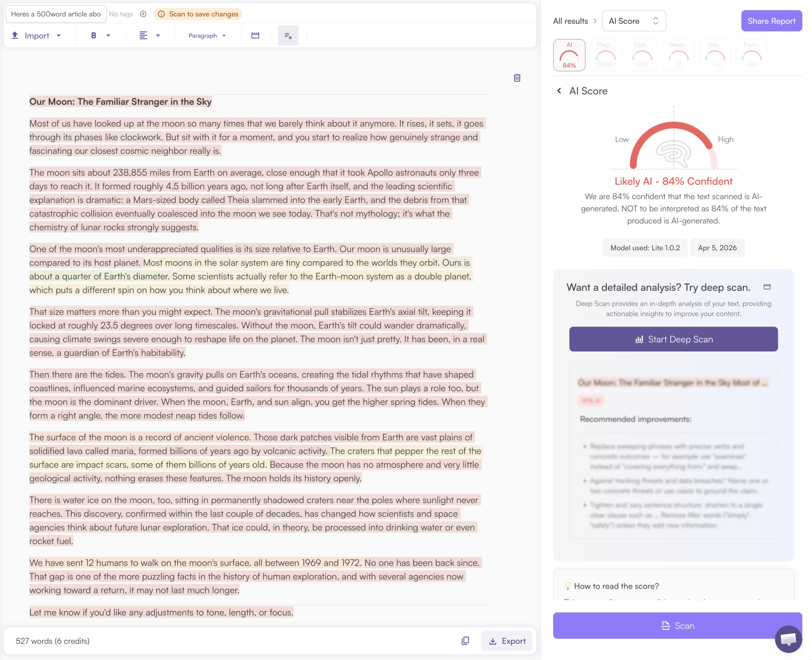Open the Import dropdown

coord(36,36)
